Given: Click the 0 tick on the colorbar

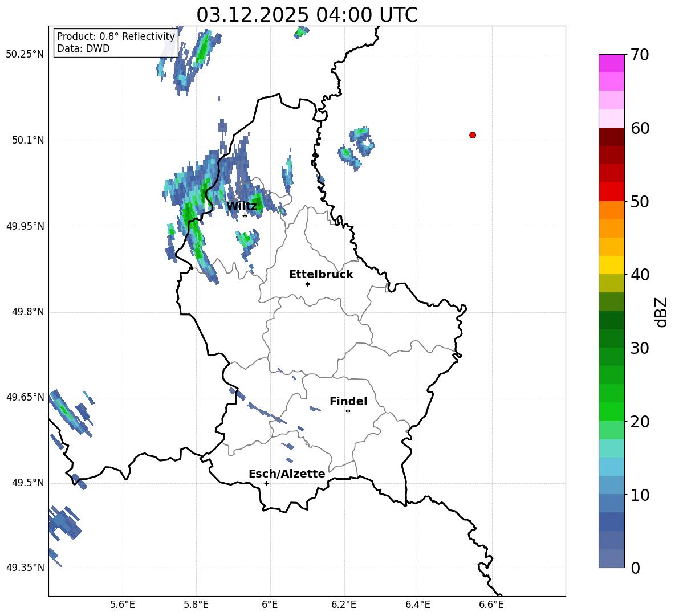Looking at the screenshot, I should (x=635, y=568).
